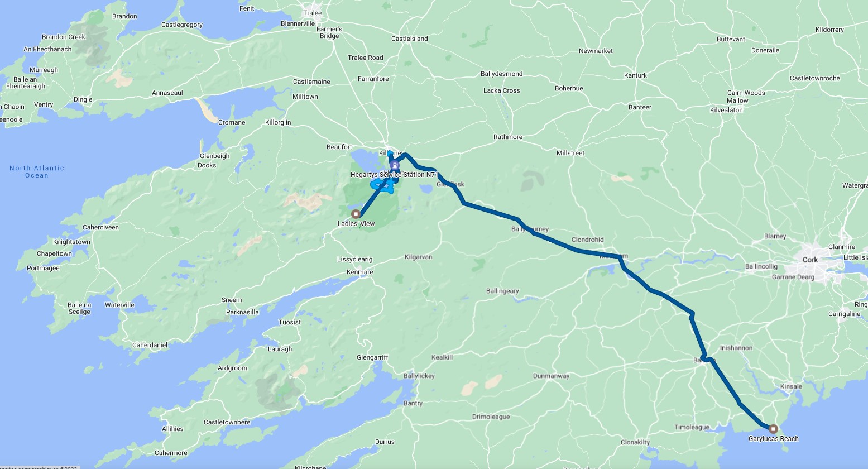Viewport: 868px width, 469px height.
Task: Click the Tralee town label
Action: (x=312, y=13)
